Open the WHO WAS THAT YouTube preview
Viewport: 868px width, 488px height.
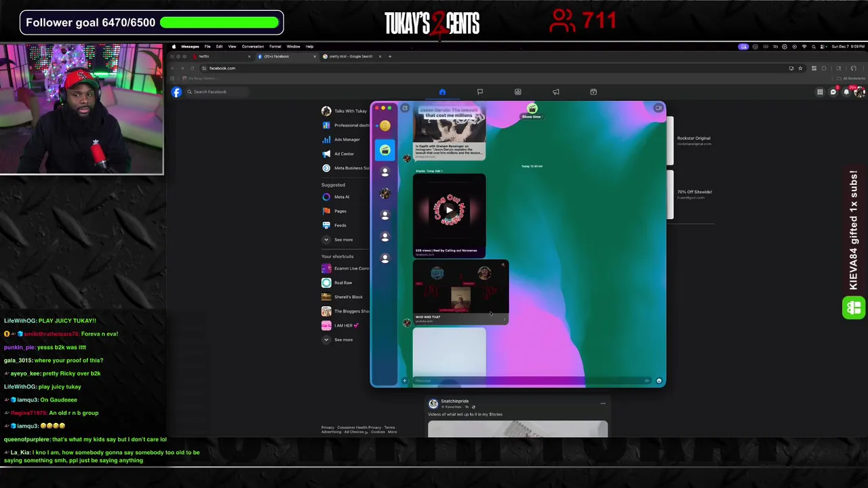pos(460,293)
